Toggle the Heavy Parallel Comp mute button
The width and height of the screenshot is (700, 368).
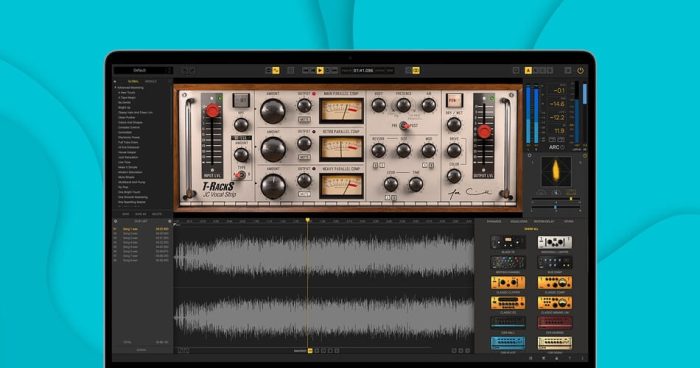(x=304, y=194)
